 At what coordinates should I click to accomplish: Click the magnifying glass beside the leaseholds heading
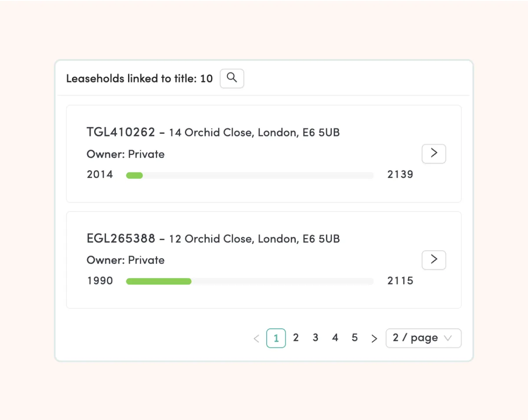pyautogui.click(x=232, y=78)
